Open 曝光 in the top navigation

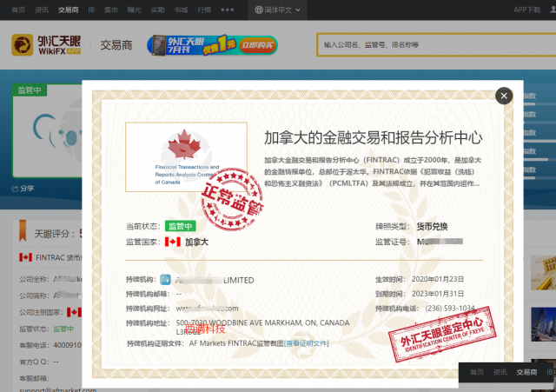pyautogui.click(x=135, y=10)
